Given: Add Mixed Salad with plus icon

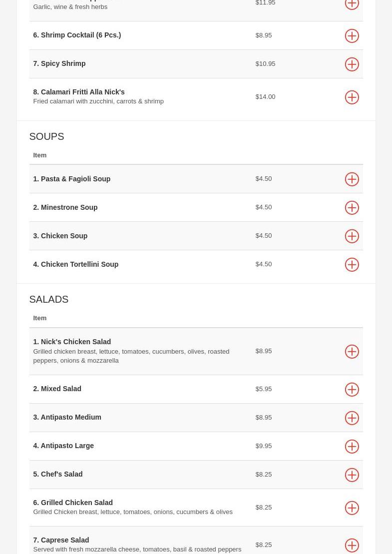Looking at the screenshot, I should coord(352,390).
